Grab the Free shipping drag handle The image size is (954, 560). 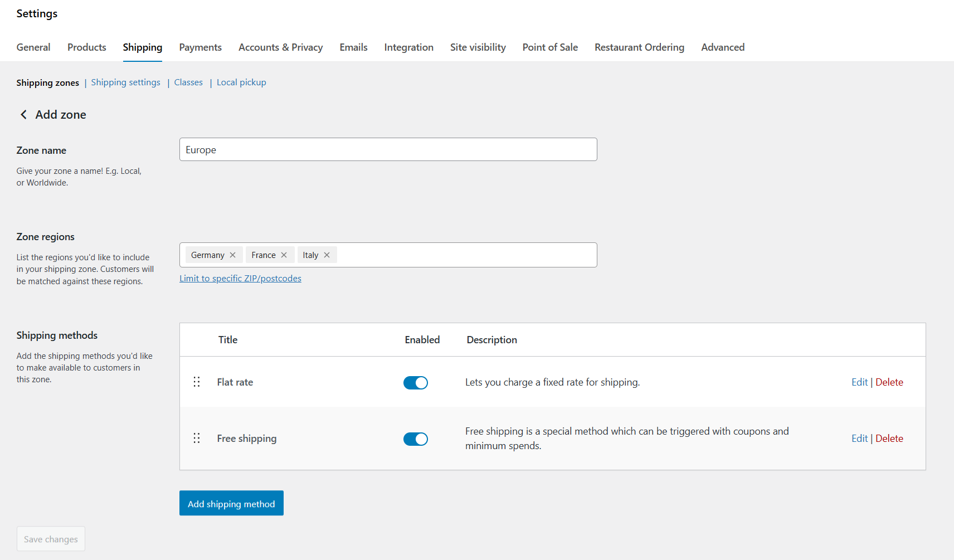(197, 439)
